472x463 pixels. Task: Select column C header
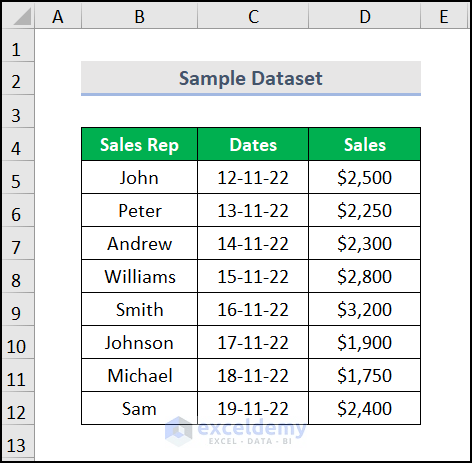click(x=253, y=16)
